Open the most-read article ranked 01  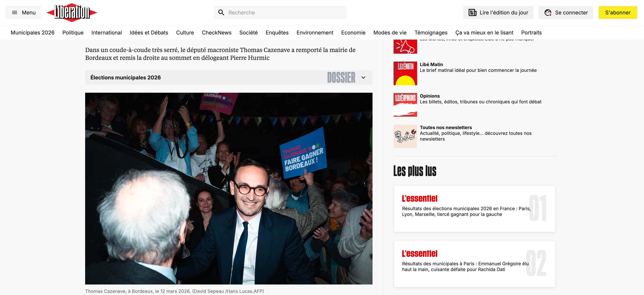[x=474, y=209]
